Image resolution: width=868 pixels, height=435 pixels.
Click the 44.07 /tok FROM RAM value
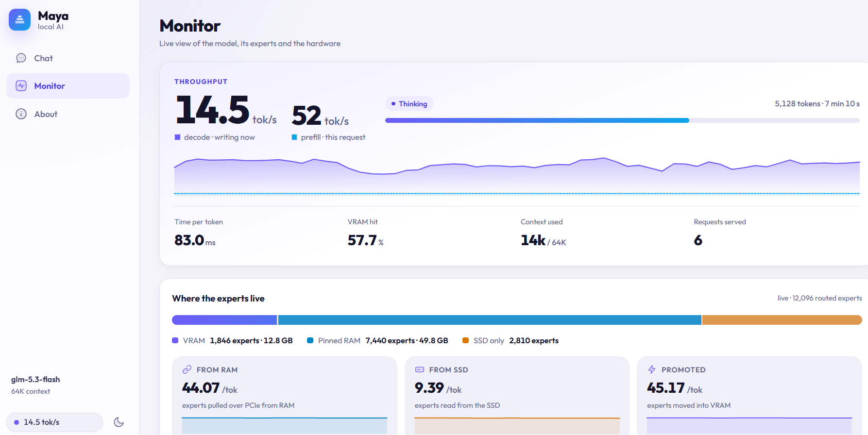pos(210,388)
